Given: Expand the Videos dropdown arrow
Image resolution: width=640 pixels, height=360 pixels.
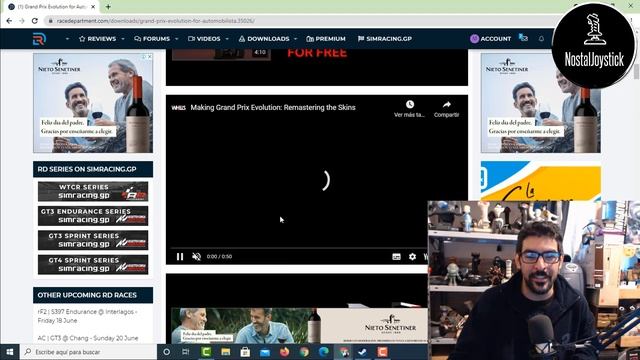Looking at the screenshot, I should coord(227,39).
